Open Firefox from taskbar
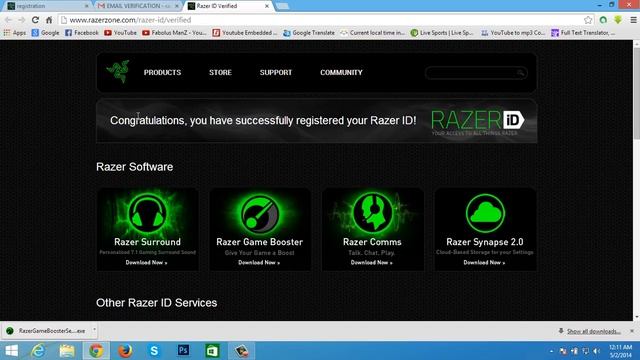The height and width of the screenshot is (360, 640). coord(125,351)
